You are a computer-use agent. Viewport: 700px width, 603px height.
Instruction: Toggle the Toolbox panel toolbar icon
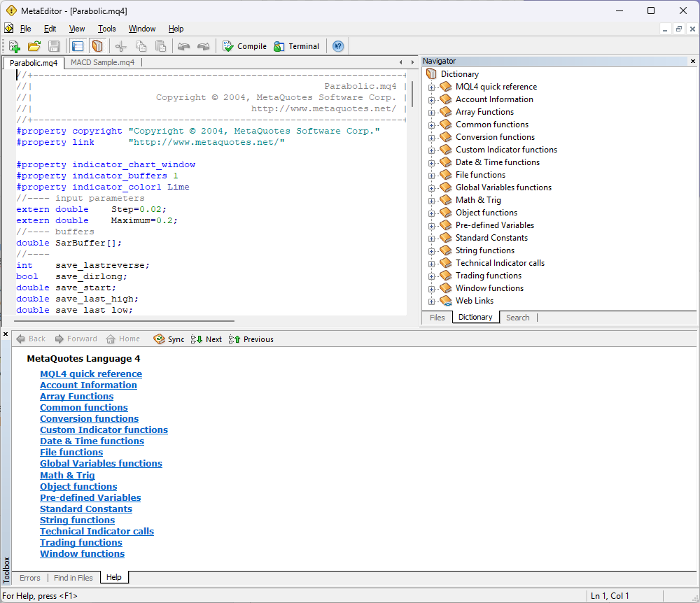(97, 46)
